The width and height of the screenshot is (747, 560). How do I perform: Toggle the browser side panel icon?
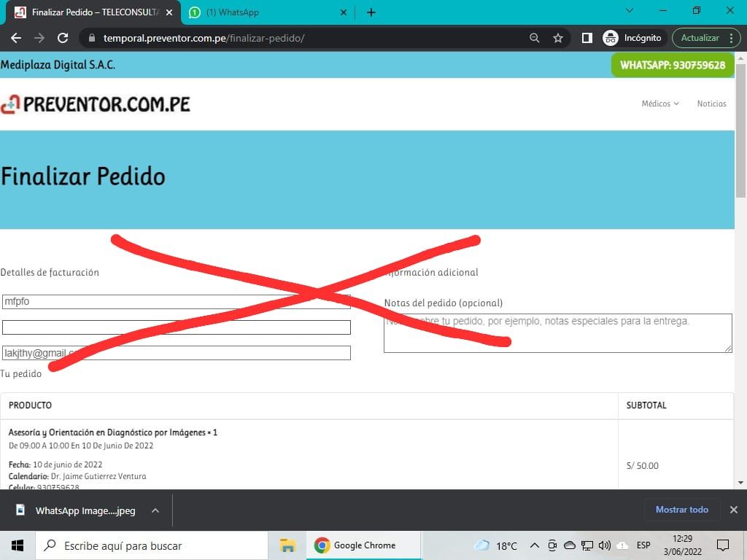tap(587, 38)
